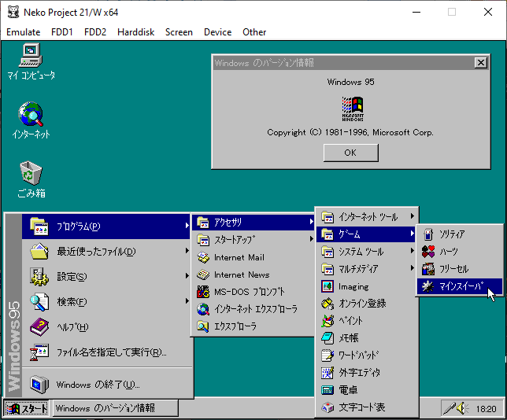The width and height of the screenshot is (507, 420).
Task: Click the ゲーム submenu arrow
Action: tap(413, 234)
